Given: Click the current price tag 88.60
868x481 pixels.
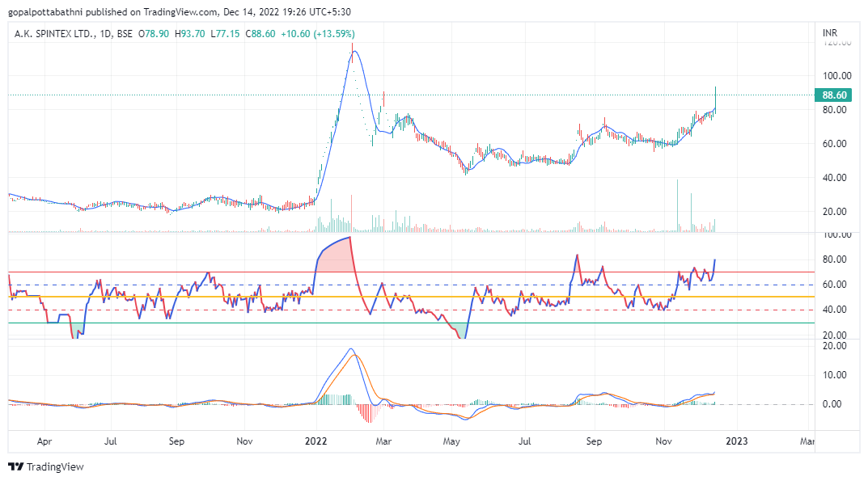Looking at the screenshot, I should click(834, 95).
